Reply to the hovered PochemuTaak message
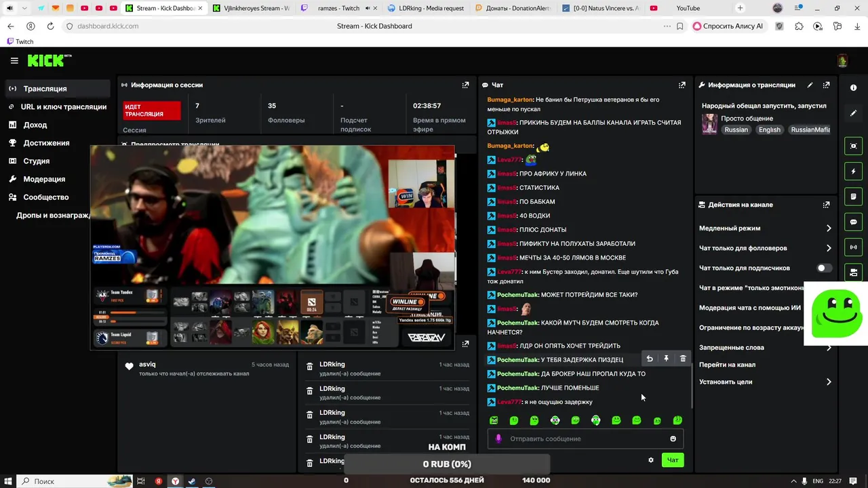Image resolution: width=868 pixels, height=488 pixels. point(650,359)
